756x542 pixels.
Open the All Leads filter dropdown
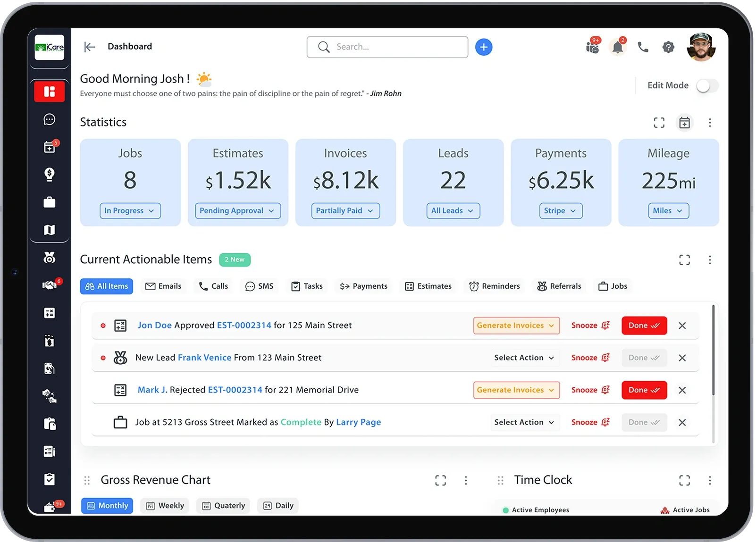(453, 211)
